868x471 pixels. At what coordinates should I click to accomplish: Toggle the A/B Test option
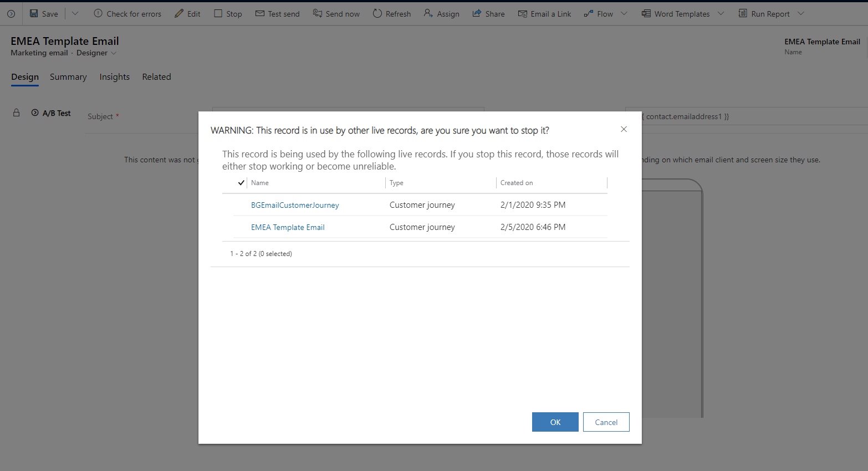(x=51, y=113)
